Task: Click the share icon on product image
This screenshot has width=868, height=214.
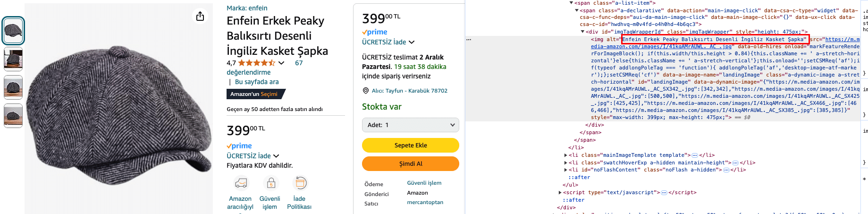Action: tap(200, 17)
